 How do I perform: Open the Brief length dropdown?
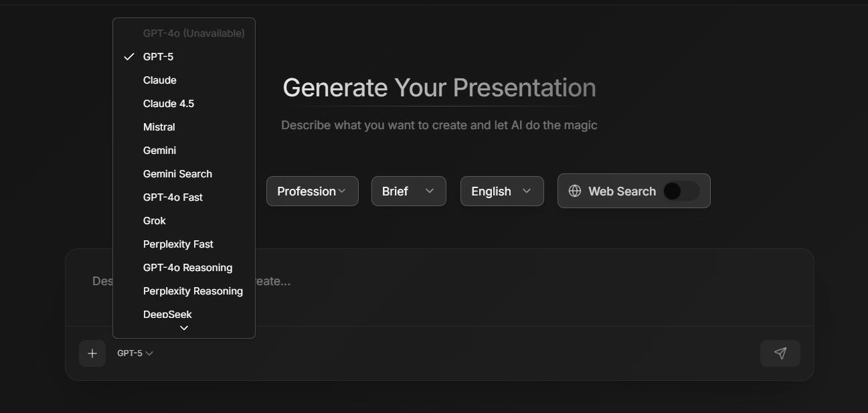(x=409, y=191)
